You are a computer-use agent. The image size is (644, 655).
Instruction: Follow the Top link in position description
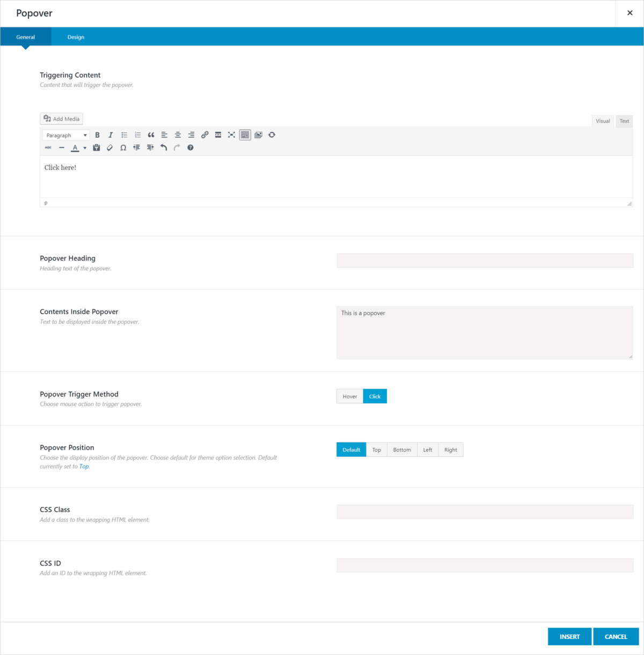(x=84, y=466)
